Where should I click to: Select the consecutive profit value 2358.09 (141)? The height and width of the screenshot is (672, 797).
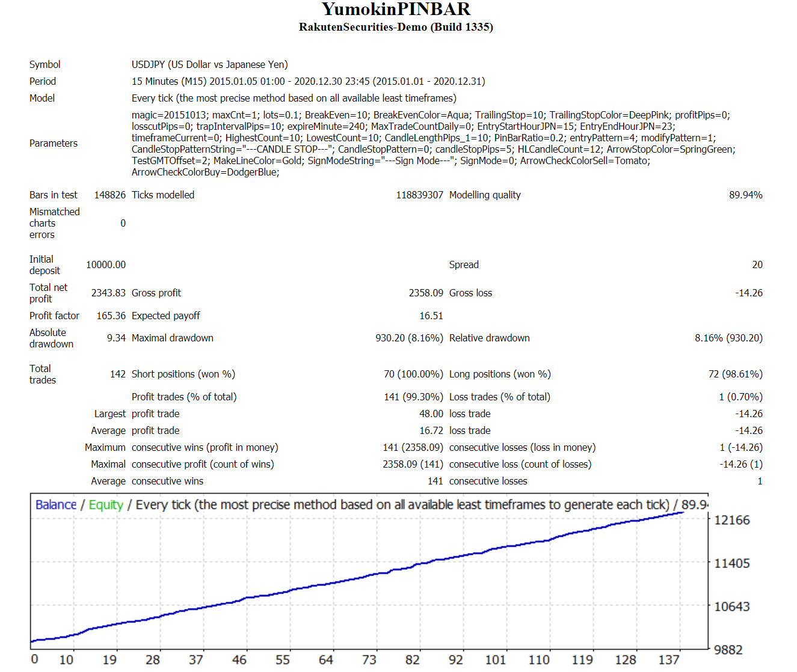point(413,464)
